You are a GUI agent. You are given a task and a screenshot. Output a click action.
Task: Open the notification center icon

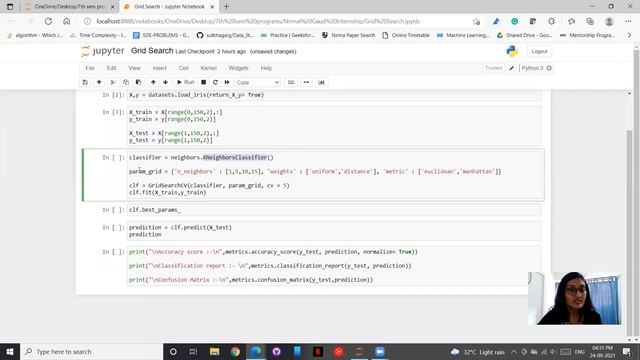pos(627,351)
